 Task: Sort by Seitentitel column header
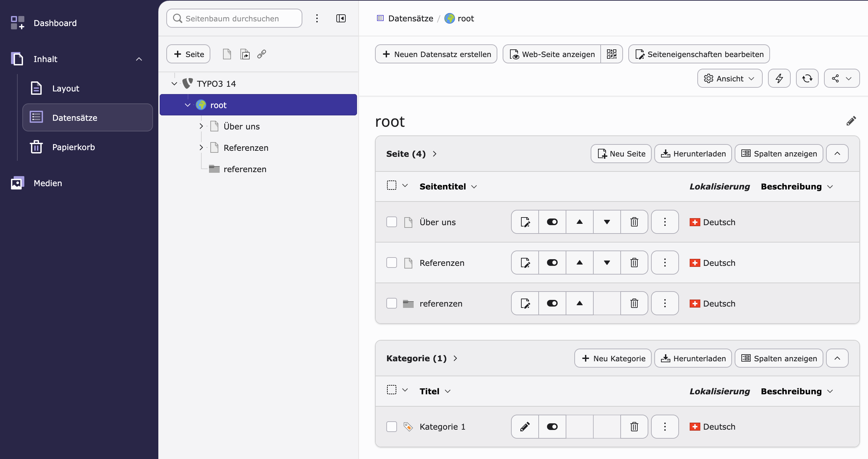(443, 186)
